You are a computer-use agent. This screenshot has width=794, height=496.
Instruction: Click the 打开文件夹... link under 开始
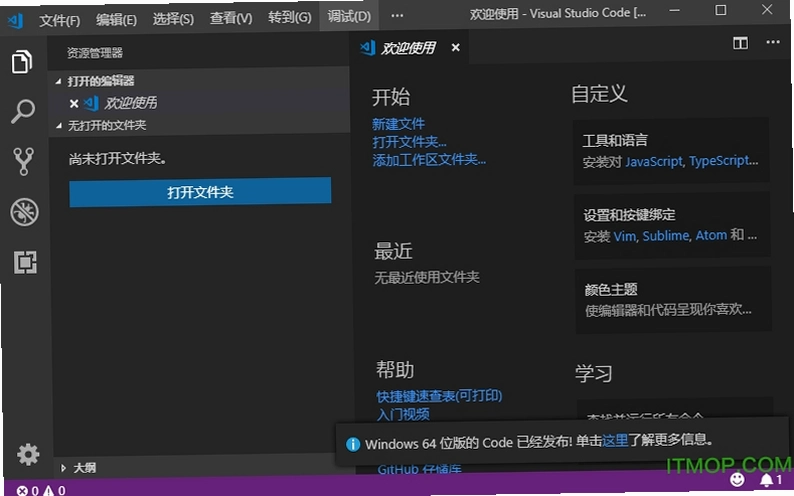coord(409,142)
